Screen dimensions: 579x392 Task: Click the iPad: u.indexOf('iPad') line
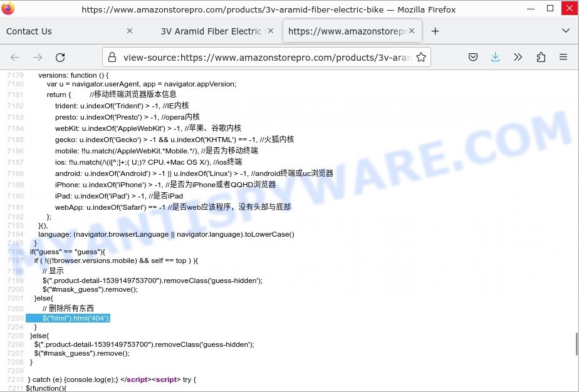coord(119,196)
